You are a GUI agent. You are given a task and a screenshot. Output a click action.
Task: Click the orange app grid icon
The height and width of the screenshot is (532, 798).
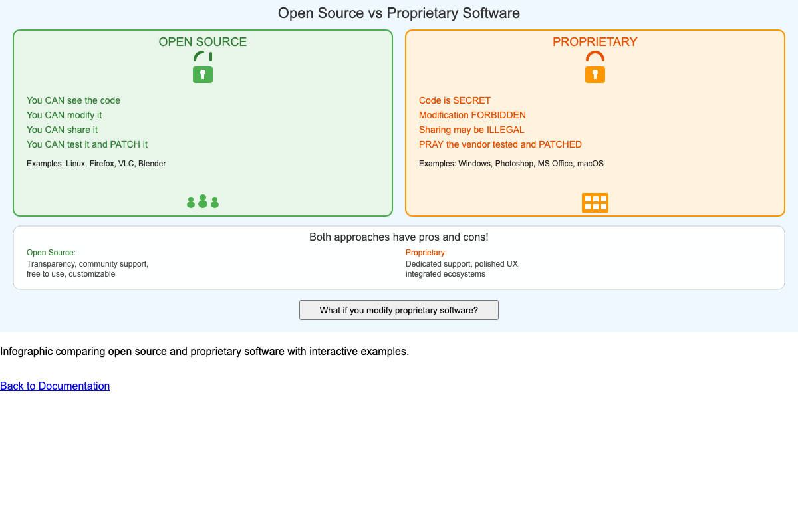595,202
